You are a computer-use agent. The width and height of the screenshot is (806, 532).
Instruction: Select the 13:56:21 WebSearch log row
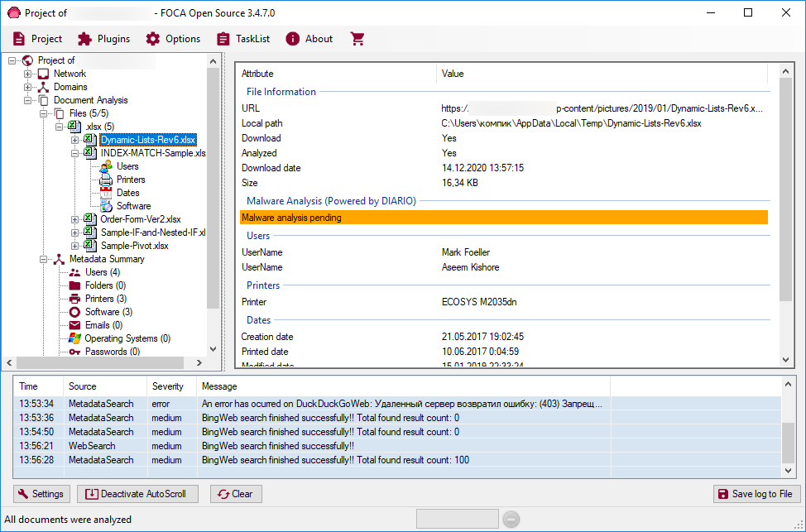coord(397,446)
